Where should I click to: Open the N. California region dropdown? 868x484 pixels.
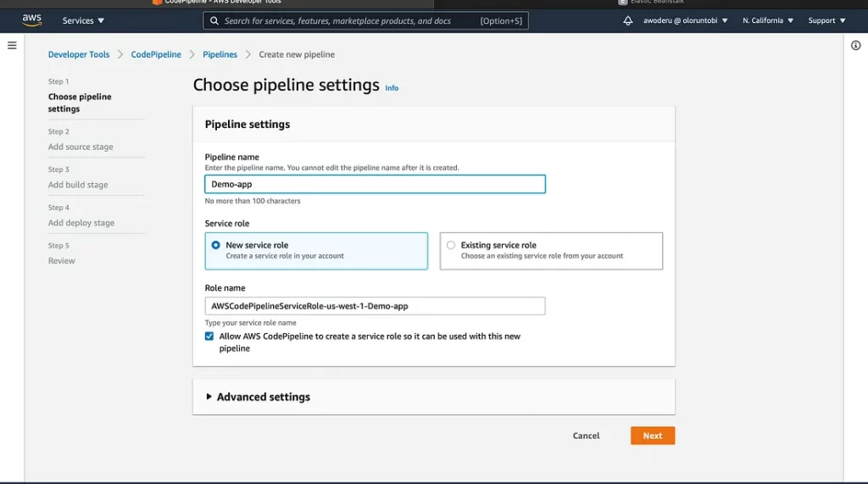767,20
